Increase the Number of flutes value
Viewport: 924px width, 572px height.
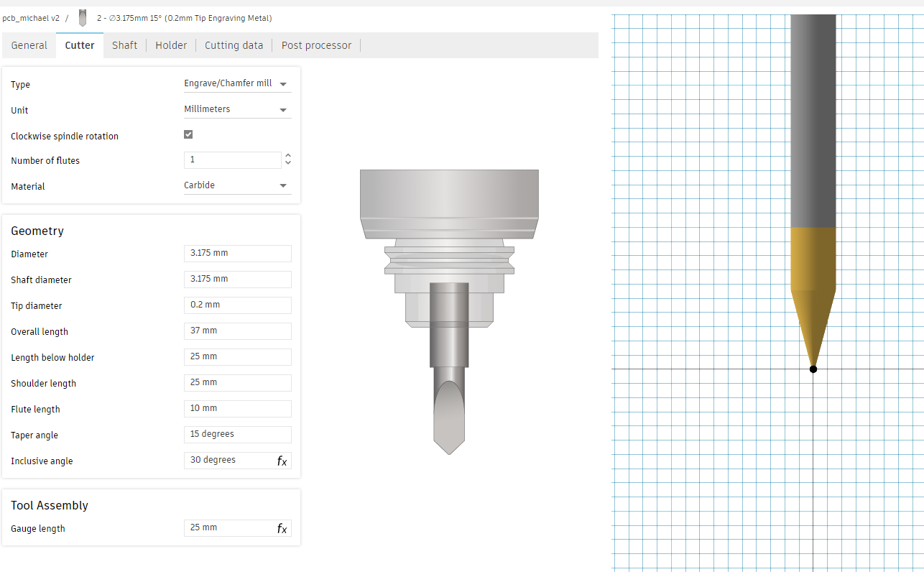pyautogui.click(x=288, y=156)
